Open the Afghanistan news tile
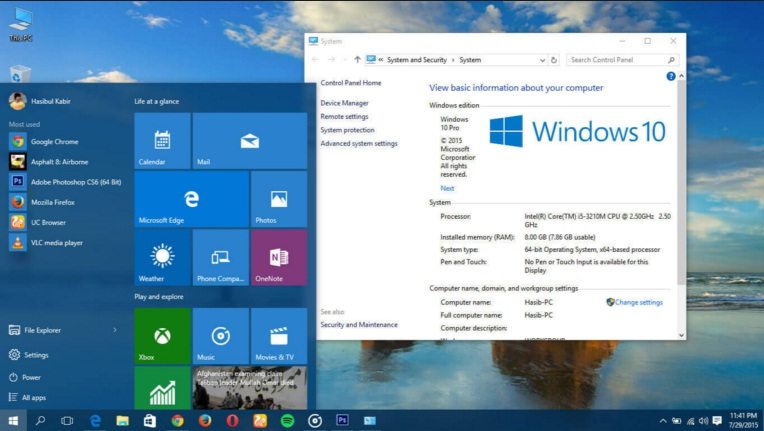The height and width of the screenshot is (431, 764). 249,388
